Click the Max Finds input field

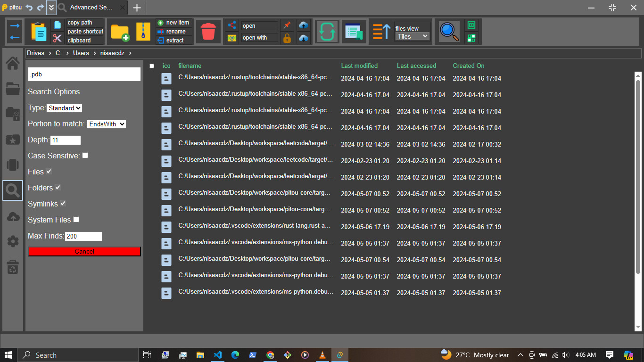click(x=83, y=236)
